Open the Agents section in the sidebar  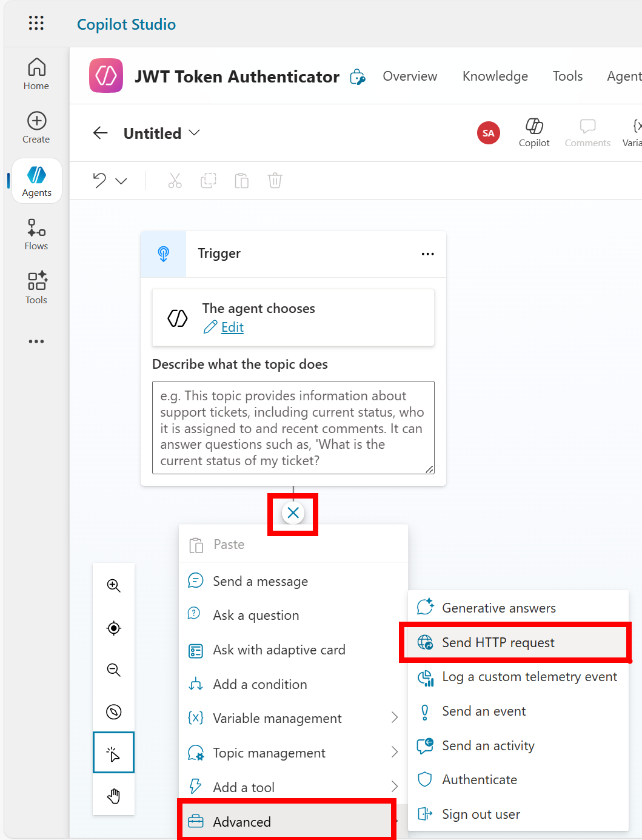point(36,180)
